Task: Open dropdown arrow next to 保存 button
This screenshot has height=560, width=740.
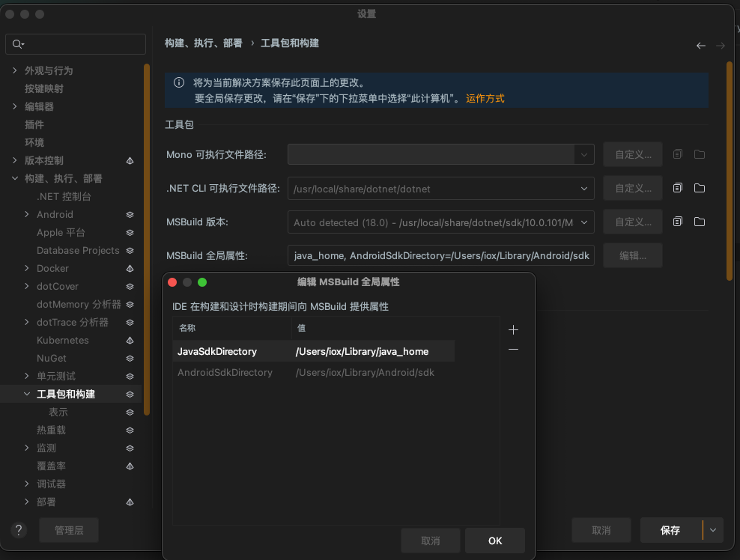Action: [713, 530]
